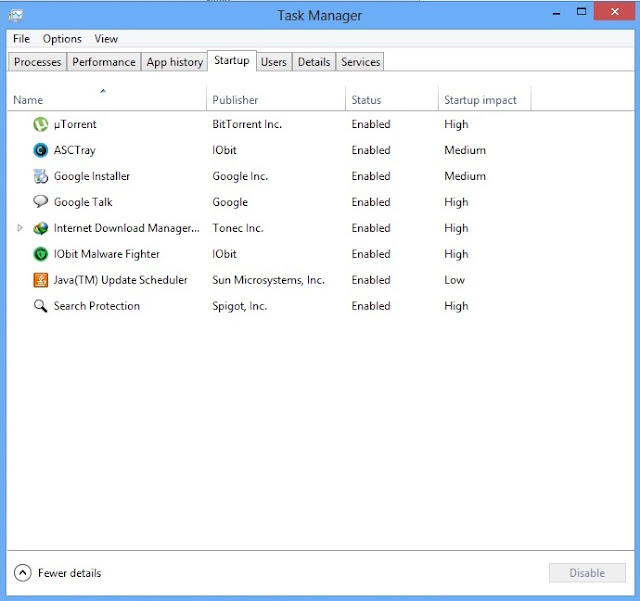This screenshot has height=601, width=640.
Task: Click Medium impact value for ASCTray
Action: pyautogui.click(x=465, y=150)
